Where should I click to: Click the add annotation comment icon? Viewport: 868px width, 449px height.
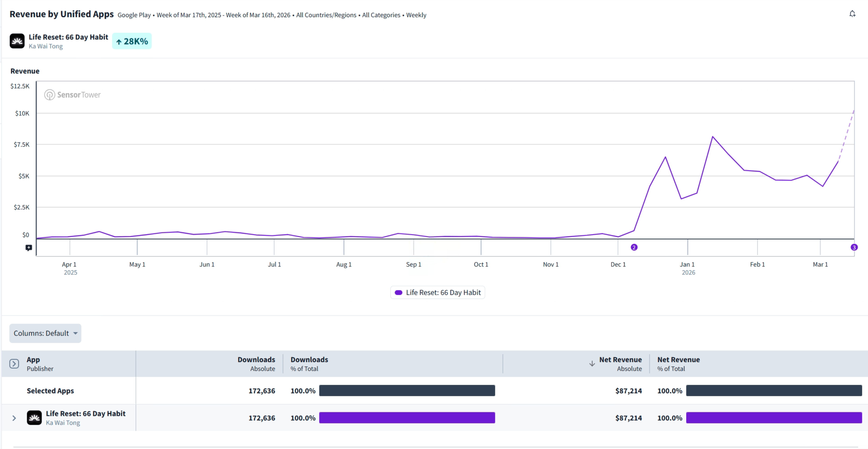29,248
